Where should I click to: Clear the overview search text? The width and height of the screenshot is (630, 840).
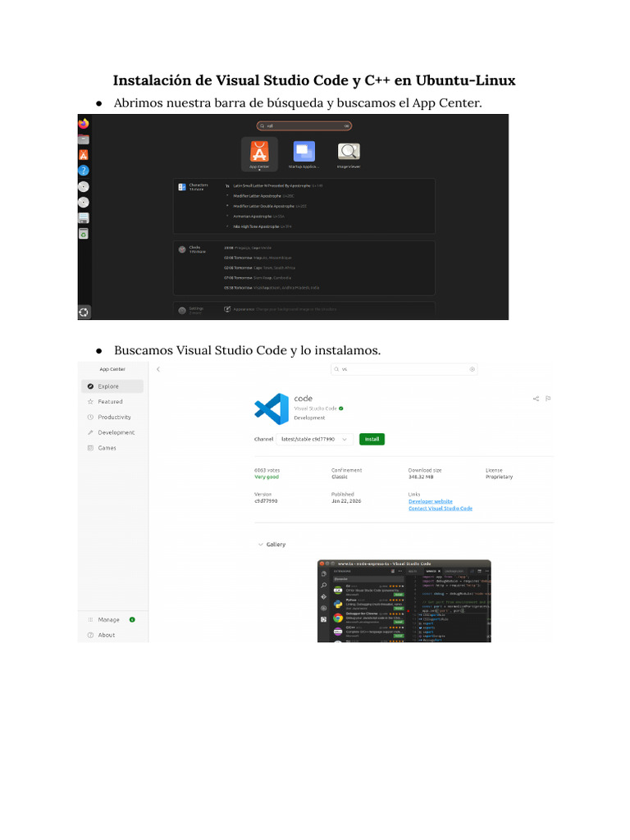[347, 126]
